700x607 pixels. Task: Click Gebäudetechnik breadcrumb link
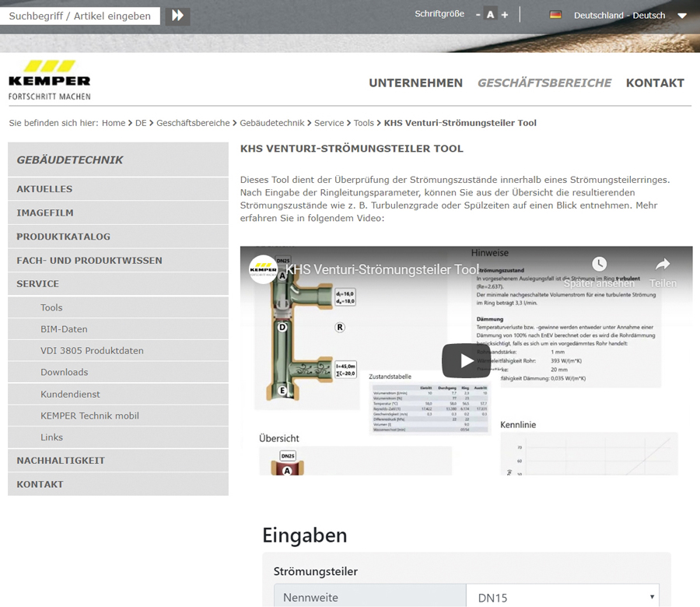pos(272,123)
